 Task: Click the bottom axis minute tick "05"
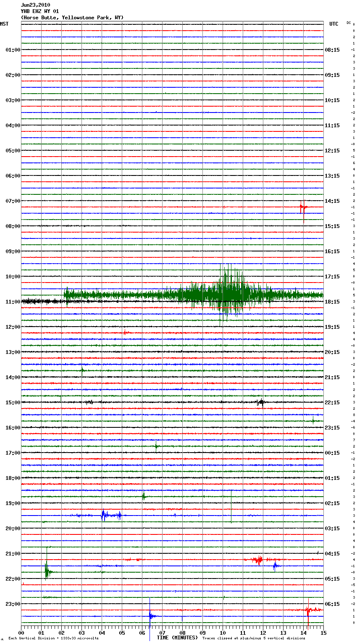122,633
